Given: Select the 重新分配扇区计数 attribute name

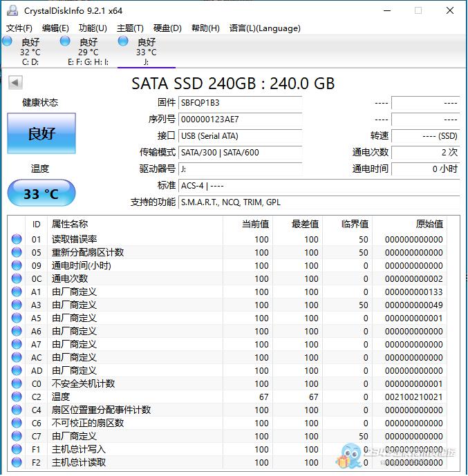Looking at the screenshot, I should (88, 252).
